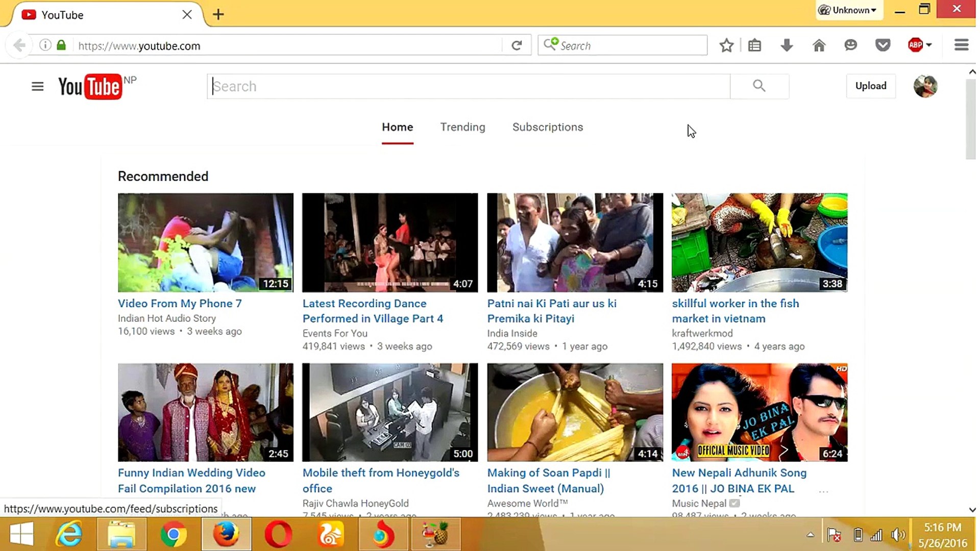Click the Pocket save icon
The height and width of the screenshot is (551, 980).
pos(883,45)
